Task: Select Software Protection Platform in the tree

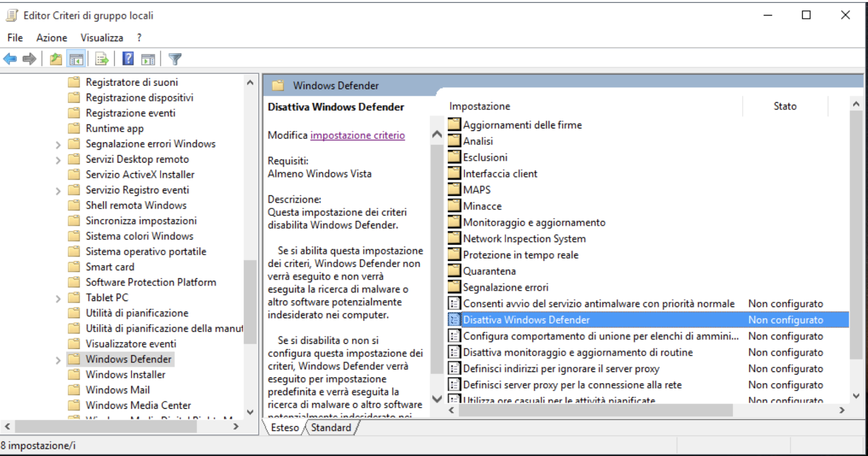Action: [x=151, y=282]
